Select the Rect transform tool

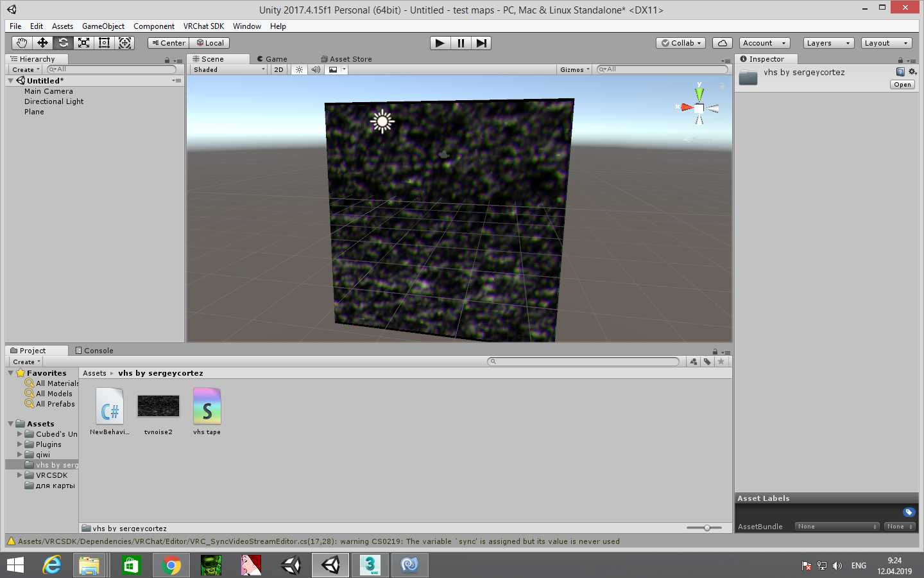click(x=104, y=43)
